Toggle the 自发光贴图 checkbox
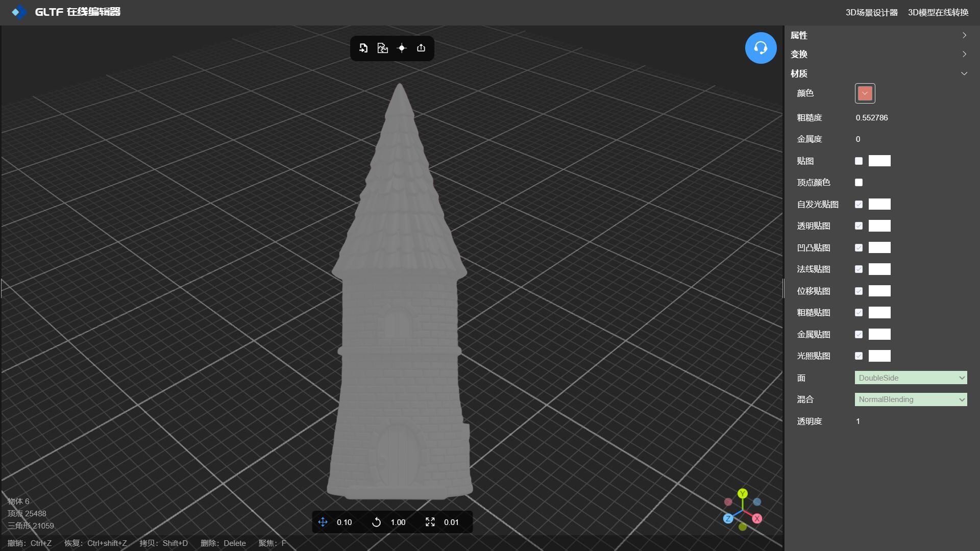Screen dimensions: 980x551 [859, 204]
